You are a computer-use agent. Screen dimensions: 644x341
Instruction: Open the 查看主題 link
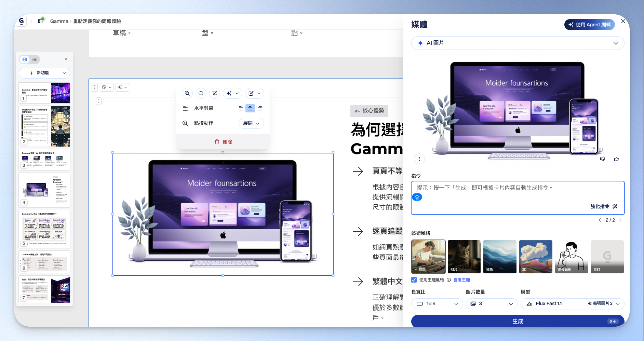tap(461, 280)
